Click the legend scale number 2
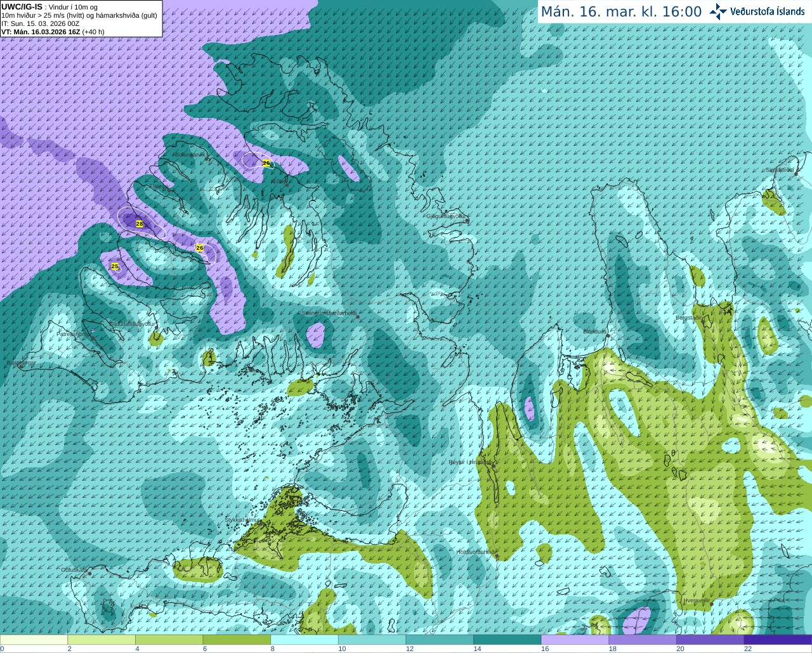 [x=69, y=649]
